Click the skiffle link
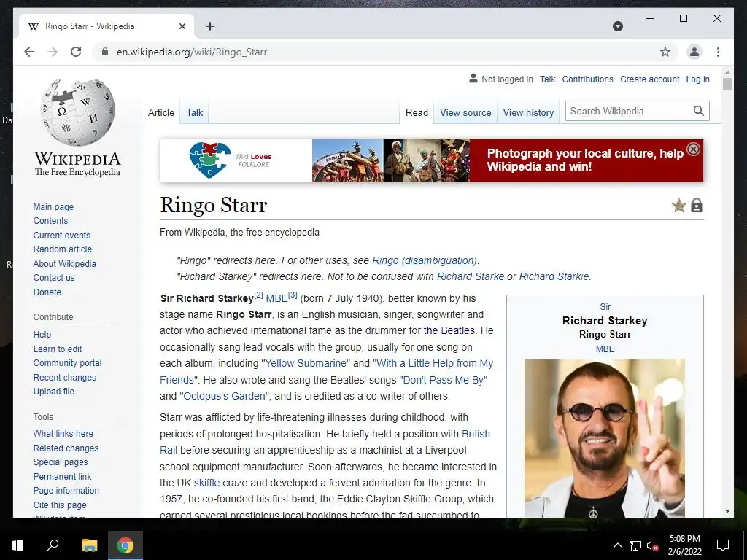Viewport: 747px width, 560px height. click(x=206, y=483)
